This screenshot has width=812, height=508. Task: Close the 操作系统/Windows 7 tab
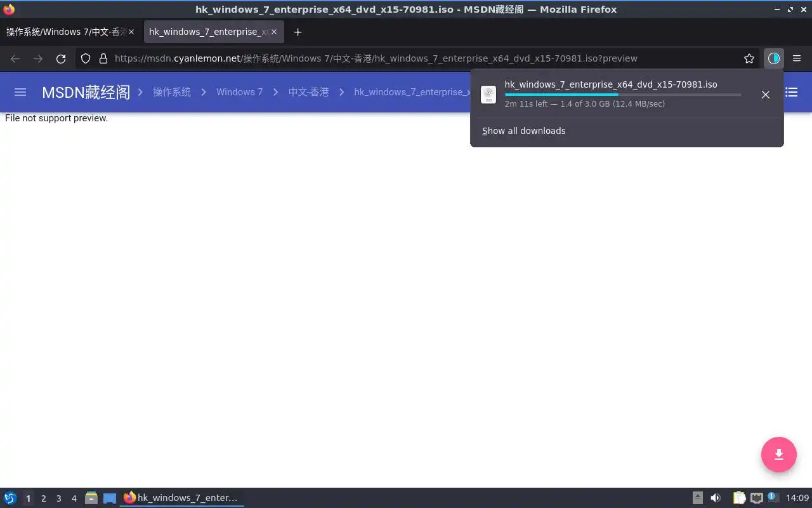coord(131,32)
